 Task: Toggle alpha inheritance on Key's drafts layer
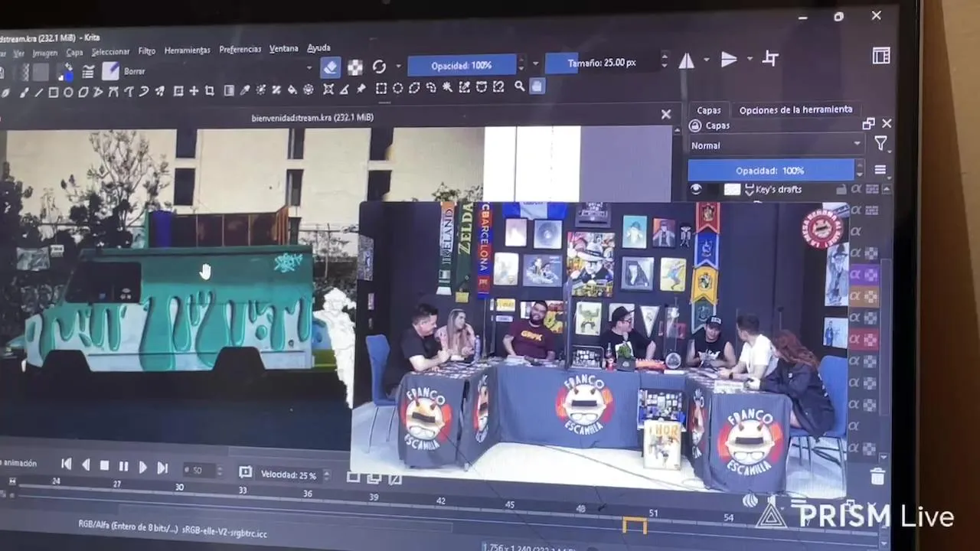[x=856, y=189]
